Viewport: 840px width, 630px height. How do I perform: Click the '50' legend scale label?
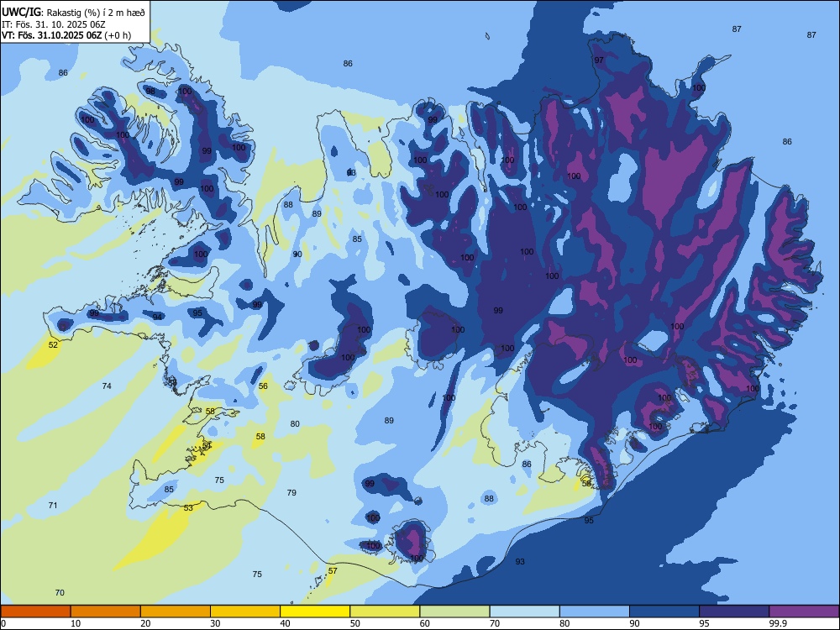point(355,623)
